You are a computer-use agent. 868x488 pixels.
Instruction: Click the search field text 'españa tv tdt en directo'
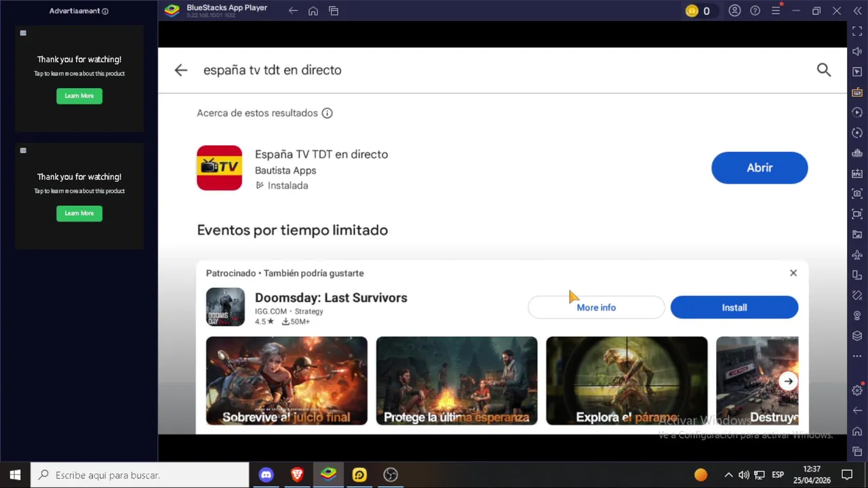273,70
